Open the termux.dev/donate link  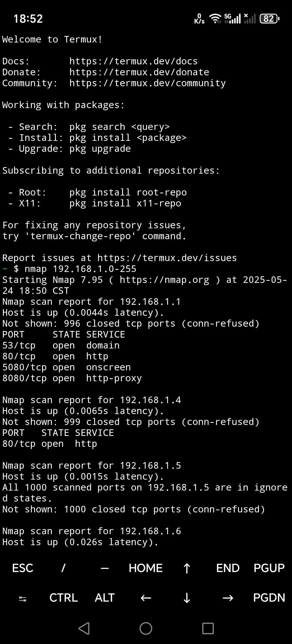[139, 72]
